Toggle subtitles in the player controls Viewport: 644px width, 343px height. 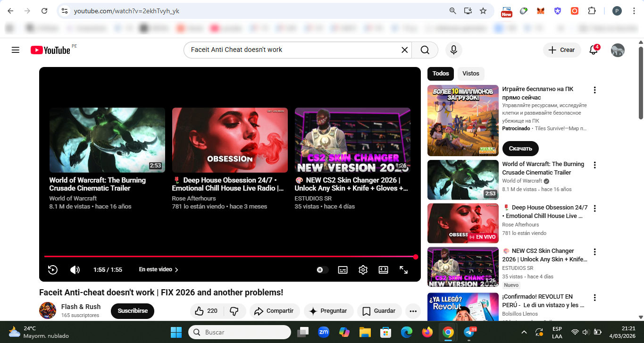point(343,270)
